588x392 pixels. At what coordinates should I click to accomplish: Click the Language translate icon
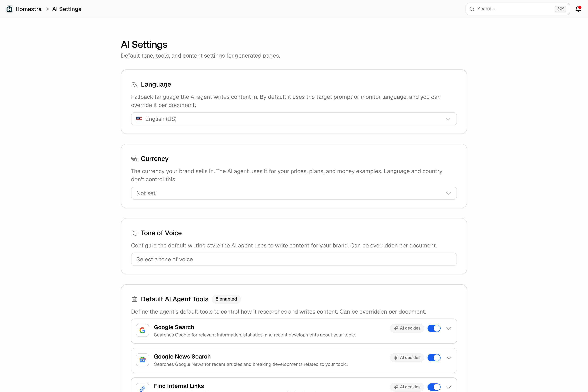(x=135, y=85)
